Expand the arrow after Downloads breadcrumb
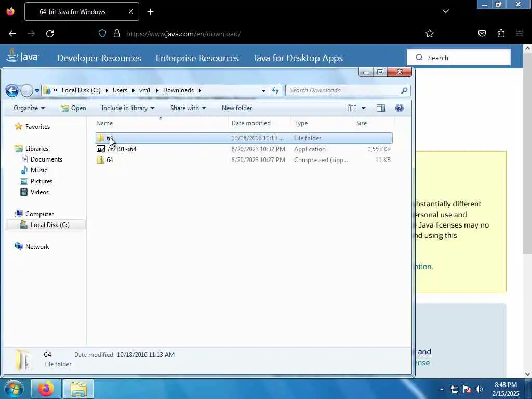 (x=200, y=90)
